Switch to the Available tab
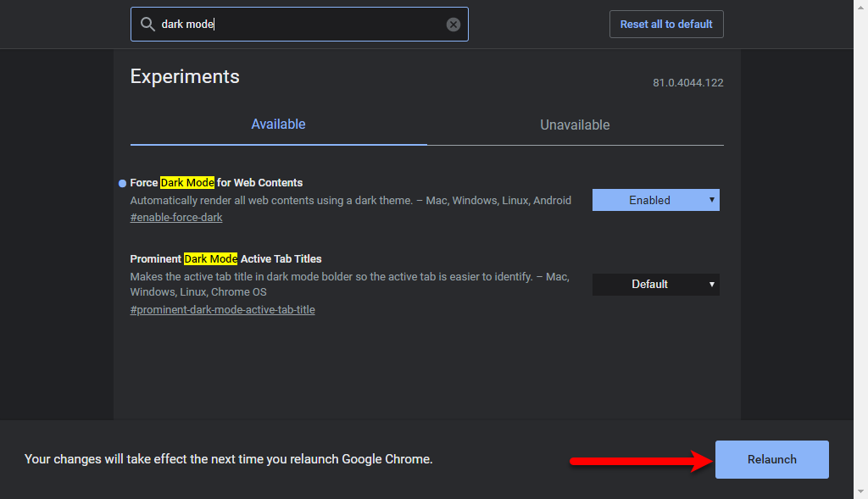 pos(278,125)
